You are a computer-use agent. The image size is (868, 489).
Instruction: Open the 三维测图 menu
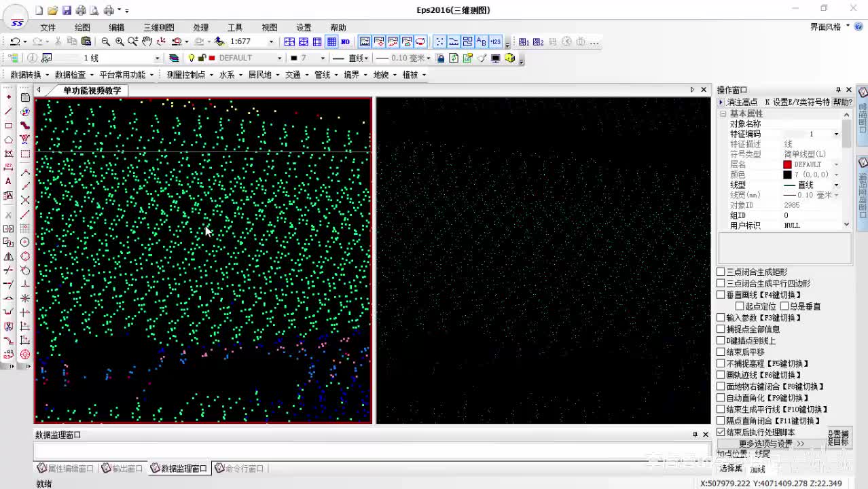coord(158,28)
